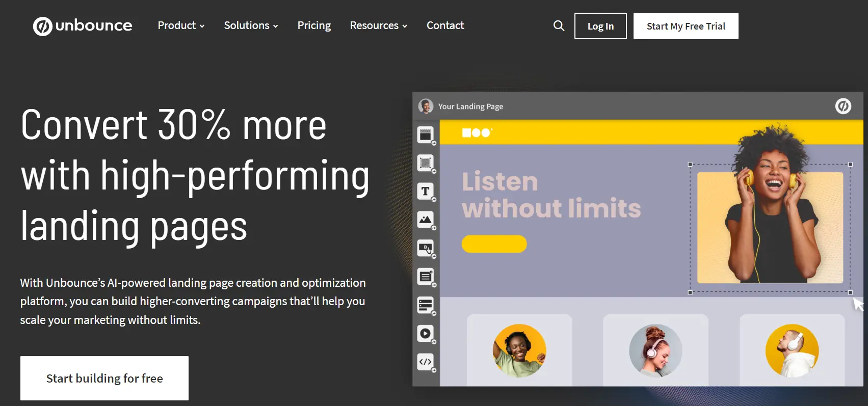Click the woman with pink headphones portrait
Image resolution: width=868 pixels, height=406 pixels.
[655, 350]
